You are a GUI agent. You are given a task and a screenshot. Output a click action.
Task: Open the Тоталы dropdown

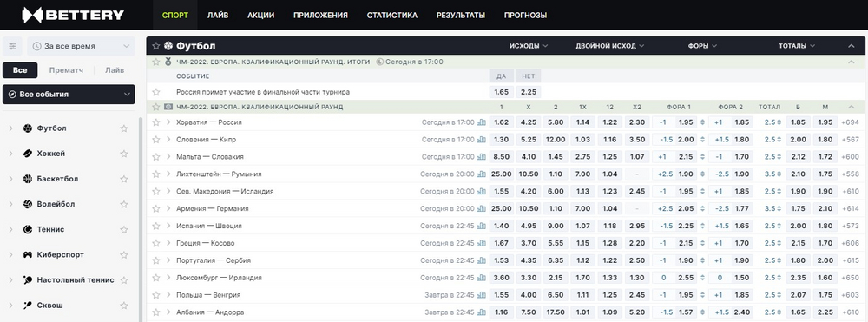(x=797, y=46)
